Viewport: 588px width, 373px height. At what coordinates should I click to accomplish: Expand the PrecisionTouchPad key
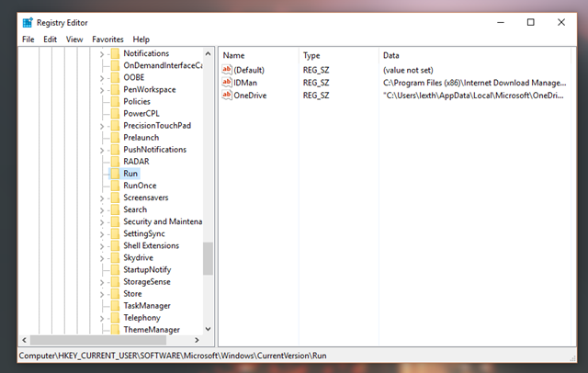pos(102,127)
